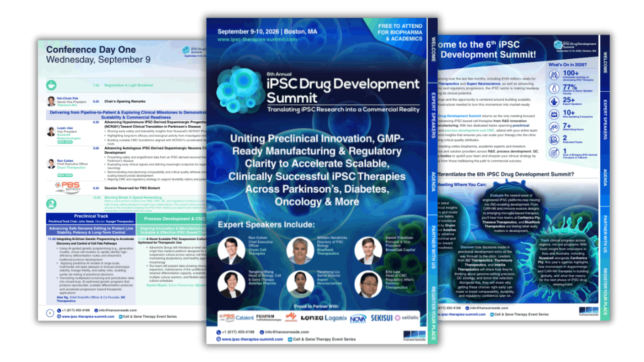
Task: Click Ron Cohen's speaker photo on the cover
Action: [x=231, y=250]
